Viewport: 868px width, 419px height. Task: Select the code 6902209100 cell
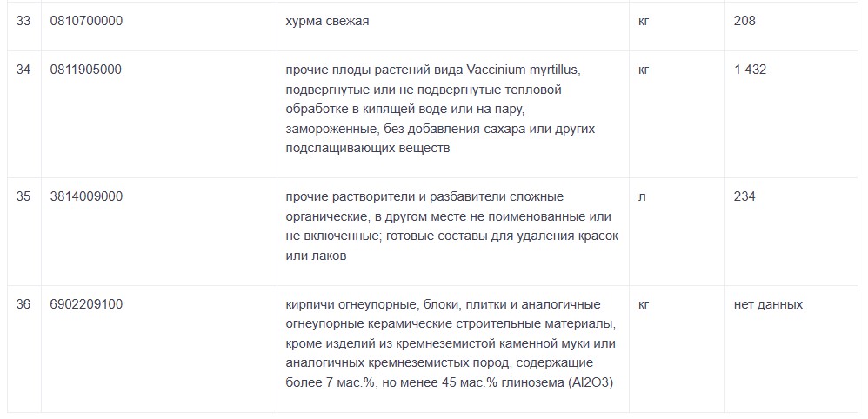coord(87,304)
